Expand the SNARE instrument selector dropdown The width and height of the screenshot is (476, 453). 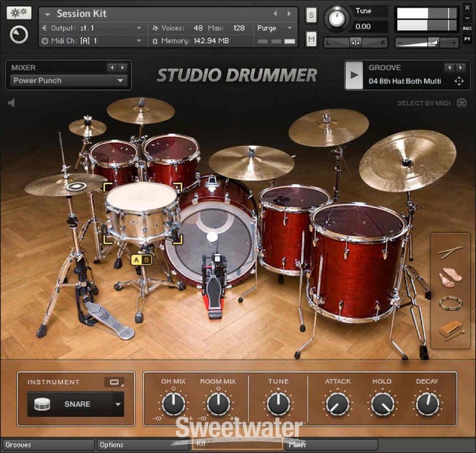tap(117, 404)
